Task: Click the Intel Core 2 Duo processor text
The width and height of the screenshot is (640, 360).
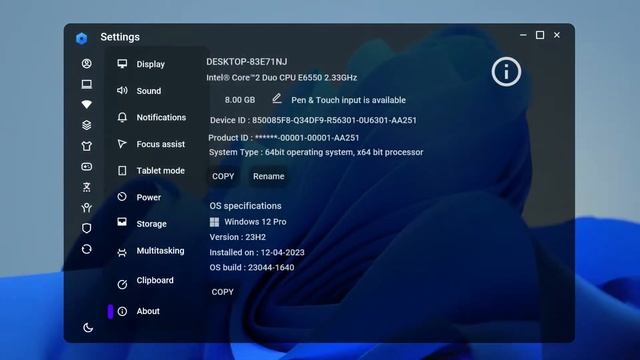Action: 282,78
